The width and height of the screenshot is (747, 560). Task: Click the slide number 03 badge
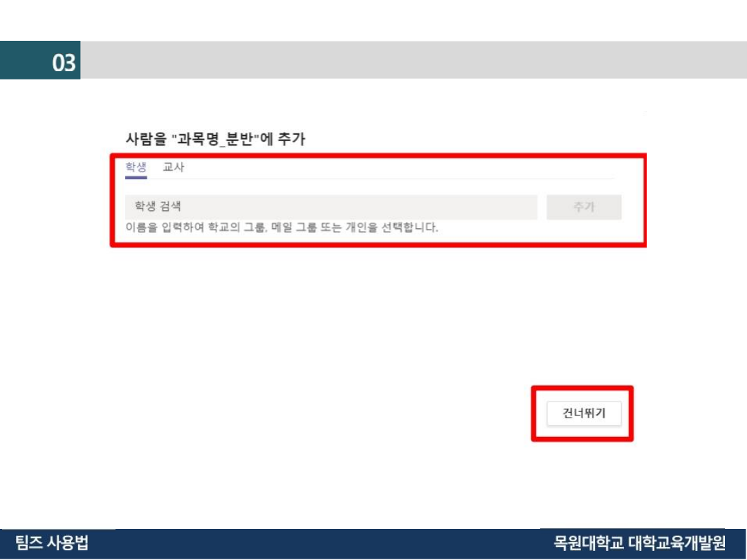(x=64, y=63)
